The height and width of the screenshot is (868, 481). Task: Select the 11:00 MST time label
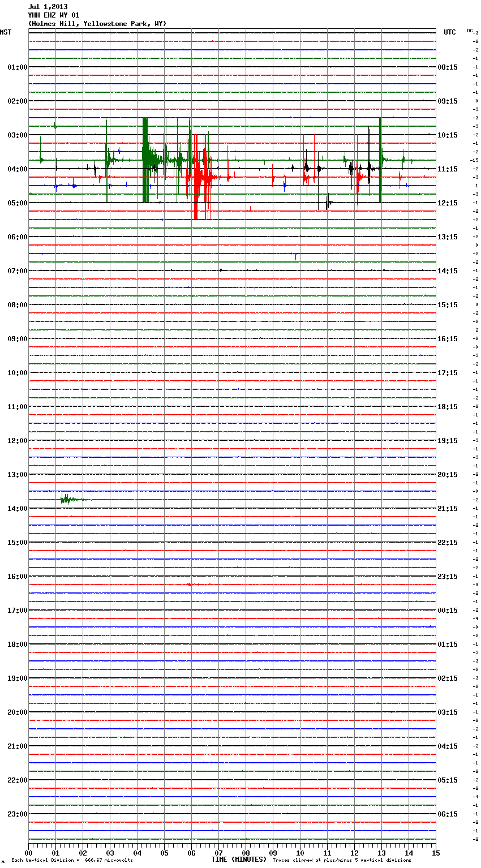tap(18, 407)
